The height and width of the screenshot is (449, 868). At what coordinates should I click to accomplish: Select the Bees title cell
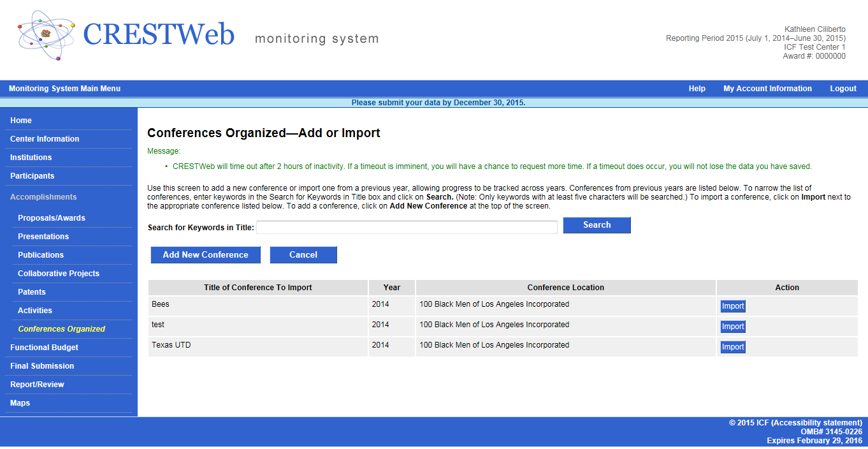pos(258,306)
